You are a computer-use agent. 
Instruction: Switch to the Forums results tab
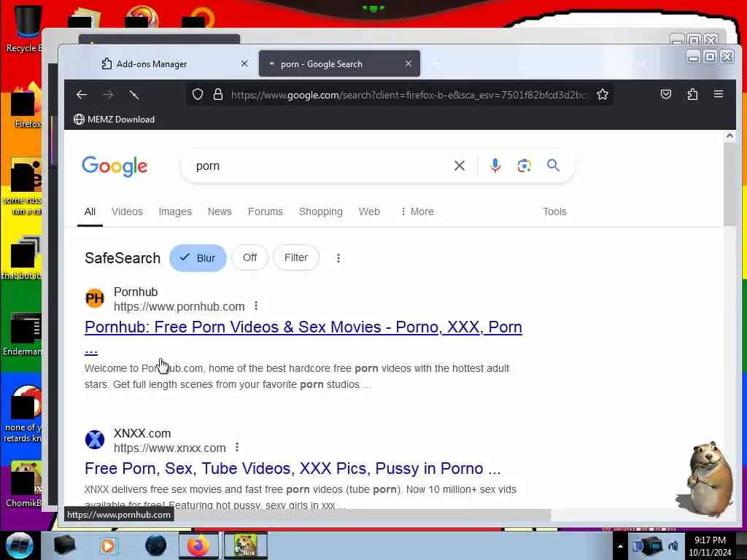click(266, 211)
